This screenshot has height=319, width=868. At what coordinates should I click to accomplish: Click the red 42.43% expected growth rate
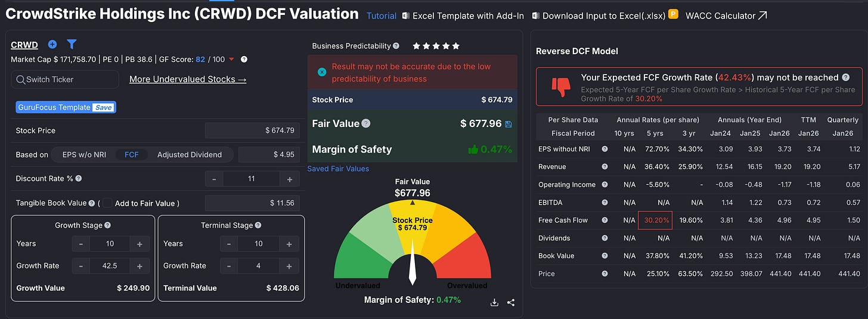click(x=734, y=78)
